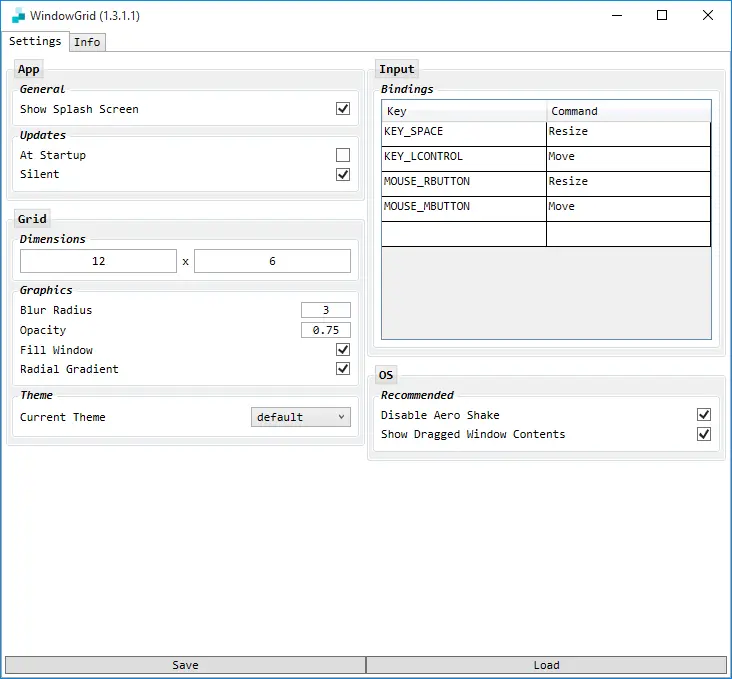Enable updates At Startup checkbox
The height and width of the screenshot is (679, 732).
(343, 155)
